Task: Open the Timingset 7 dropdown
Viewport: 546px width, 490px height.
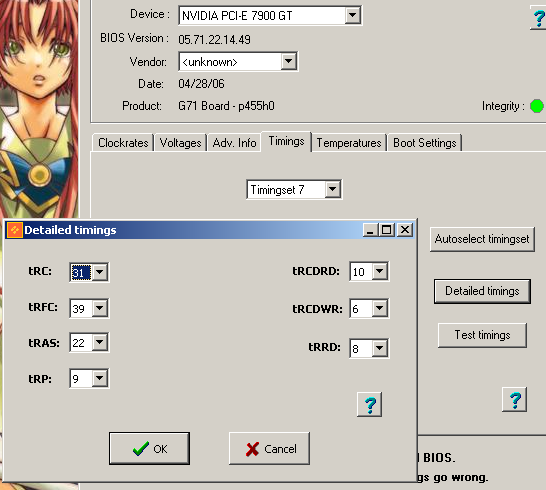Action: point(333,189)
